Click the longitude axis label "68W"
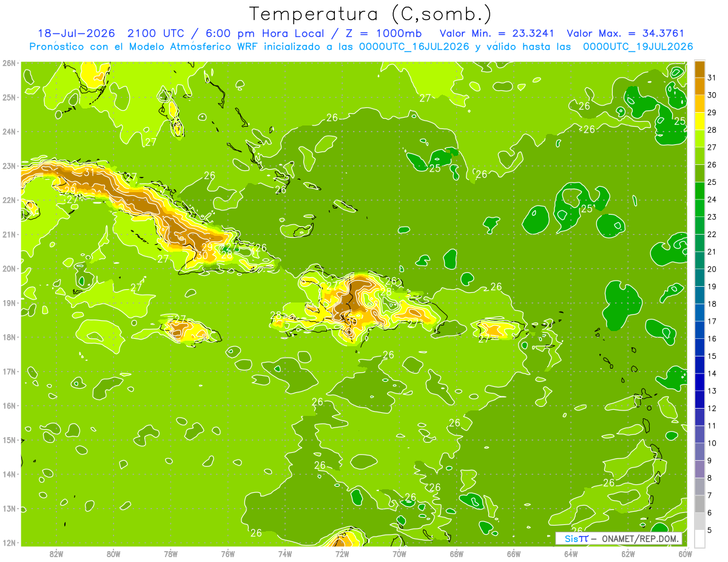This screenshot has height=562, width=728. coord(457,554)
